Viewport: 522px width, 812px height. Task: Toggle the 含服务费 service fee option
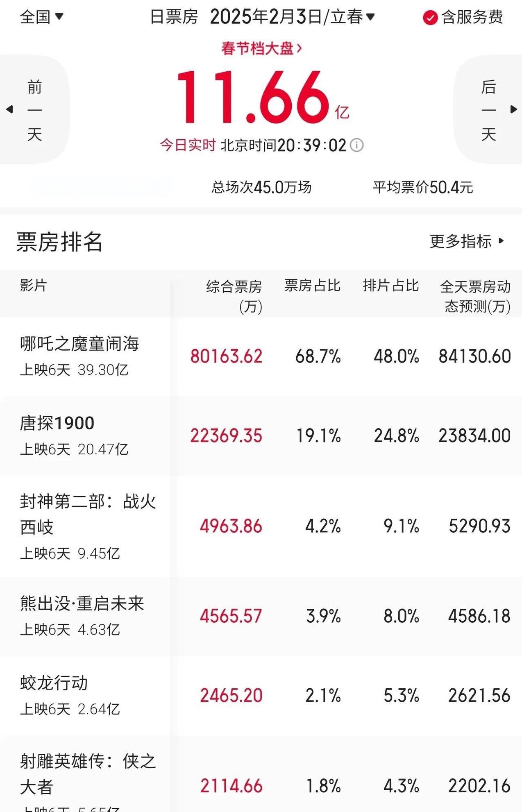463,17
